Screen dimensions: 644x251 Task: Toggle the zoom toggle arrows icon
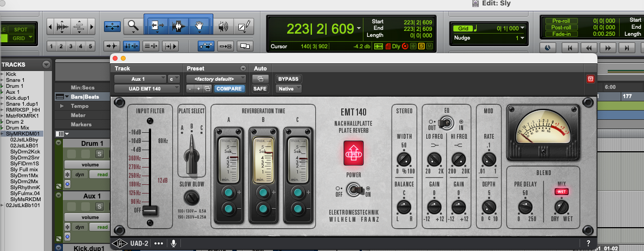point(112,26)
